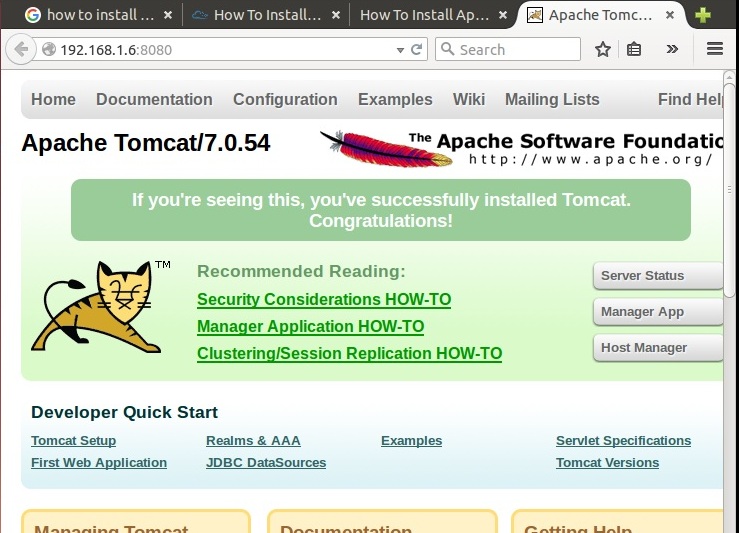Open the Manager App button
The image size is (739, 533).
[657, 312]
